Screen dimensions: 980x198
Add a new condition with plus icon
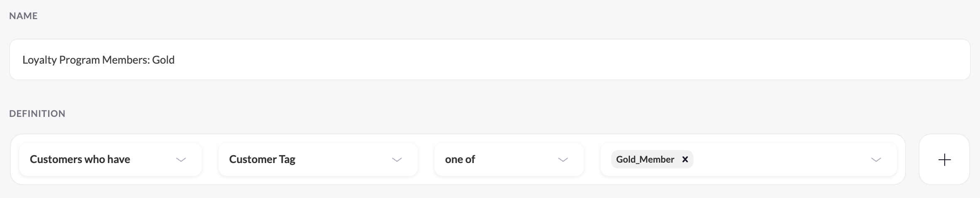pyautogui.click(x=944, y=159)
